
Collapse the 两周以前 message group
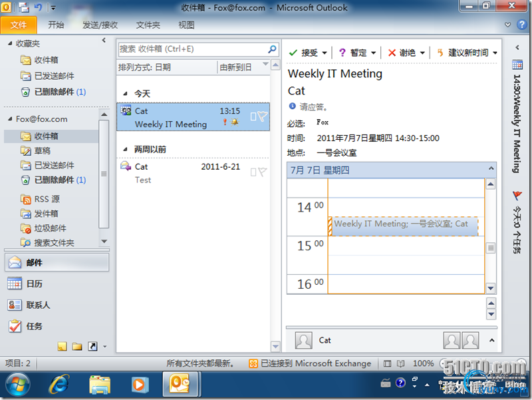coord(125,149)
